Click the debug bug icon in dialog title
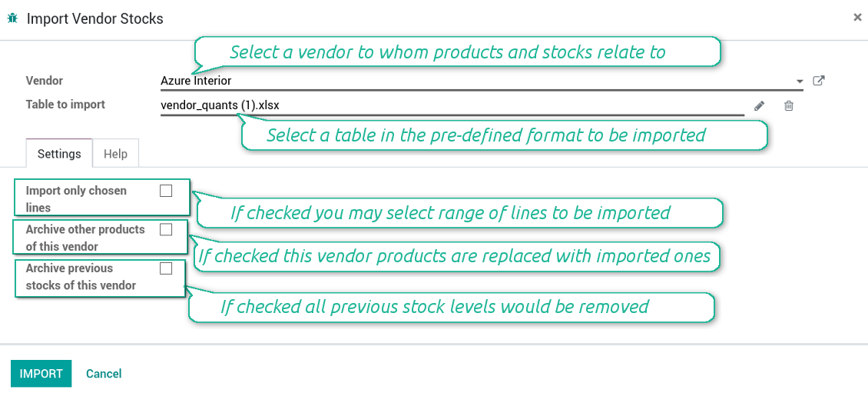Image resolution: width=868 pixels, height=403 pixels. coord(12,18)
